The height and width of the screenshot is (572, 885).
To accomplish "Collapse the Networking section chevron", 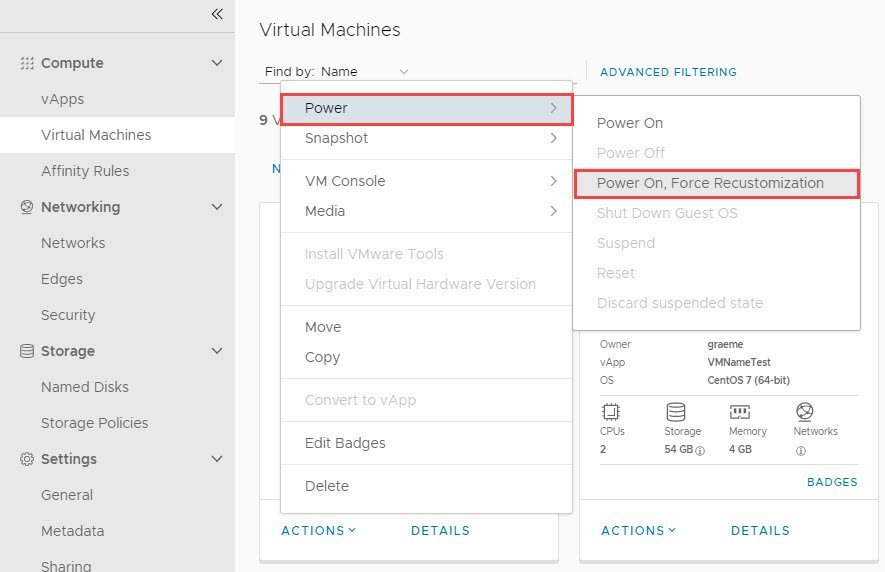I will (217, 207).
